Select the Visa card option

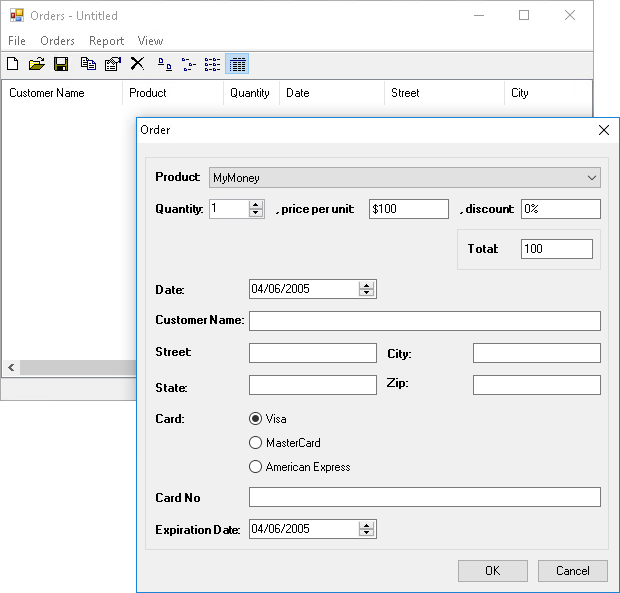(255, 419)
